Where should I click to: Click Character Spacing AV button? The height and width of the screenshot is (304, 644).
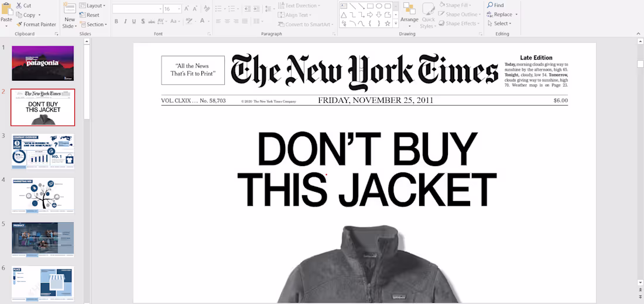[162, 21]
